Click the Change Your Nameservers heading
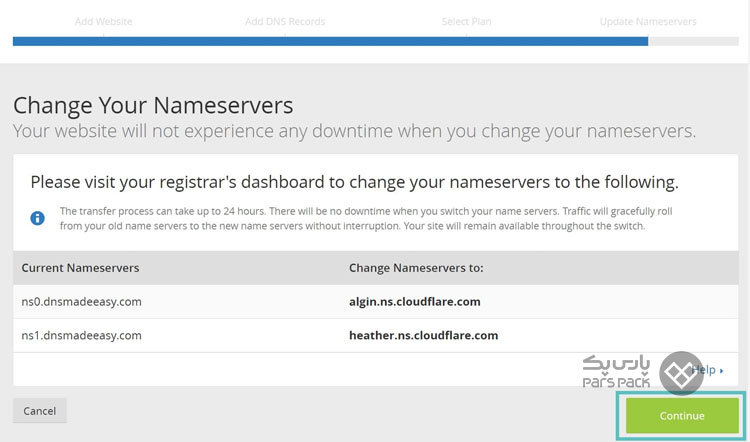The width and height of the screenshot is (750, 442). point(153,105)
